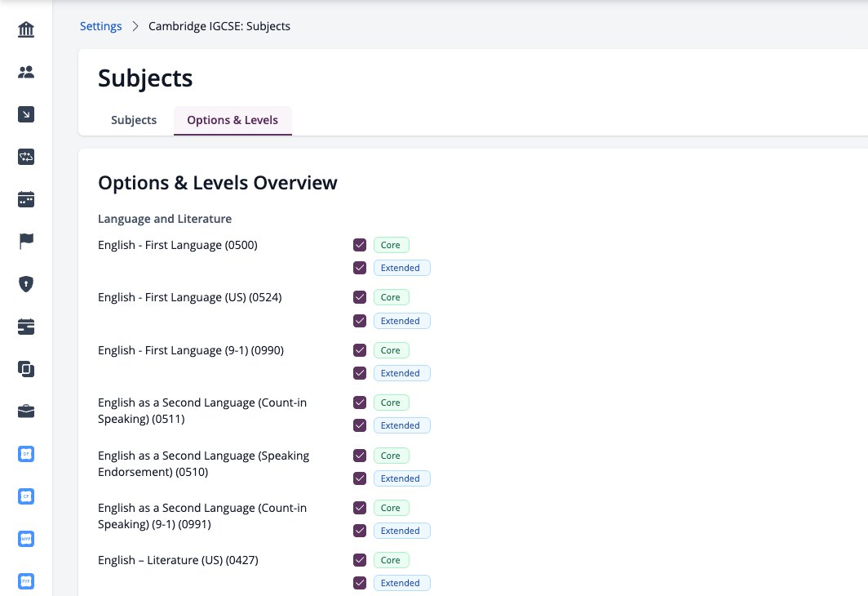Uncheck Core for English - First Language (0500)
Viewport: 868px width, 596px height.
(x=360, y=245)
